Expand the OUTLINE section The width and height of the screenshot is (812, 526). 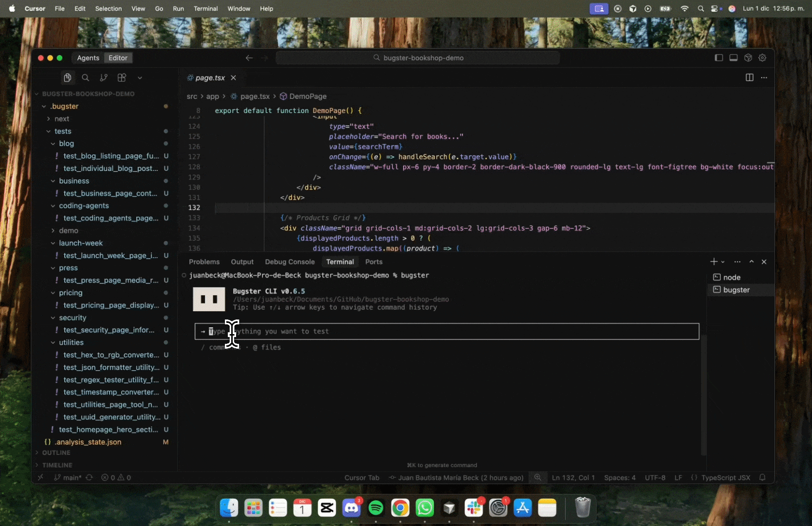[x=56, y=453]
